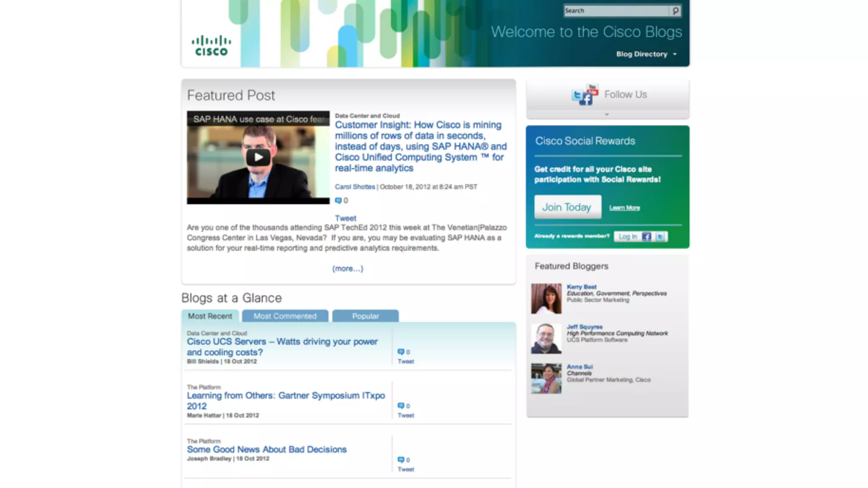Click the Cisco logo
Viewport: 868px width, 488px height.
(x=211, y=46)
